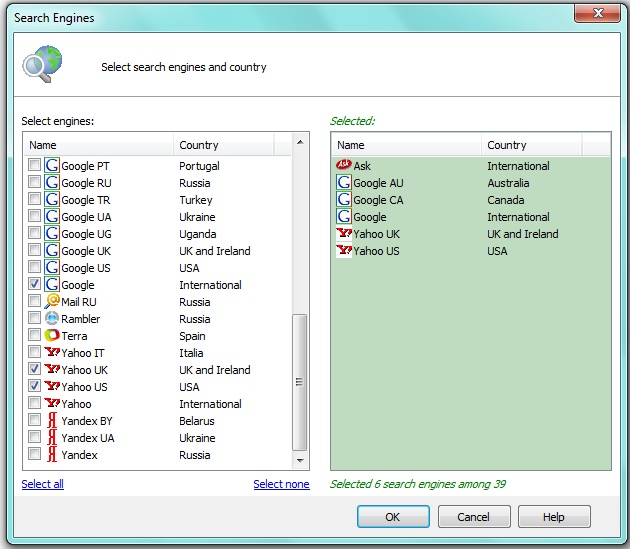Image resolution: width=635 pixels, height=549 pixels.
Task: Click the Google RU engine icon
Action: [x=52, y=182]
